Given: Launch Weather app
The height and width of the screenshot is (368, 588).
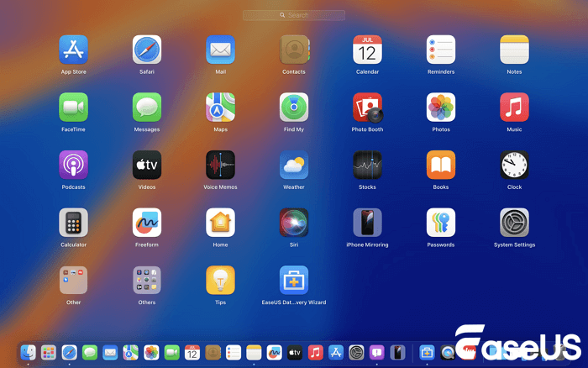Looking at the screenshot, I should 294,165.
